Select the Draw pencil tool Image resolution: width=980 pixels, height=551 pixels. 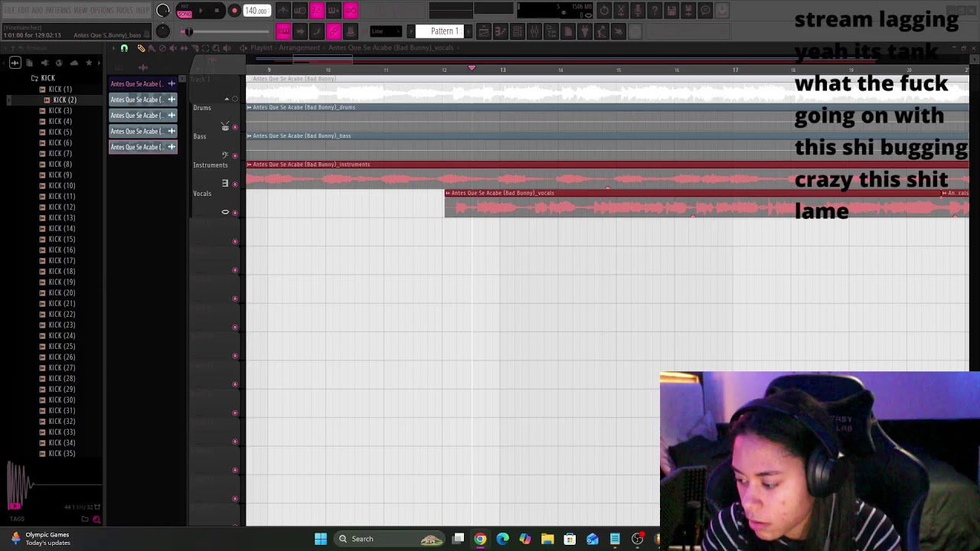pos(140,48)
